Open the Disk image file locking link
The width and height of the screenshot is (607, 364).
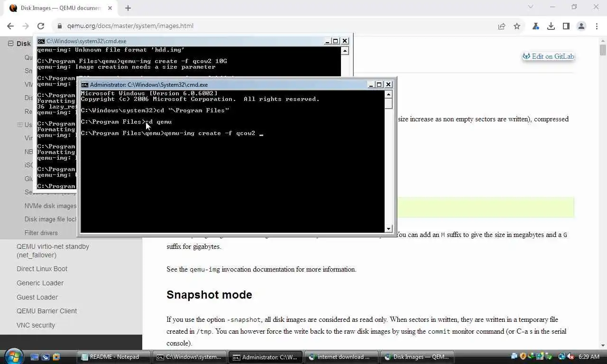click(50, 219)
